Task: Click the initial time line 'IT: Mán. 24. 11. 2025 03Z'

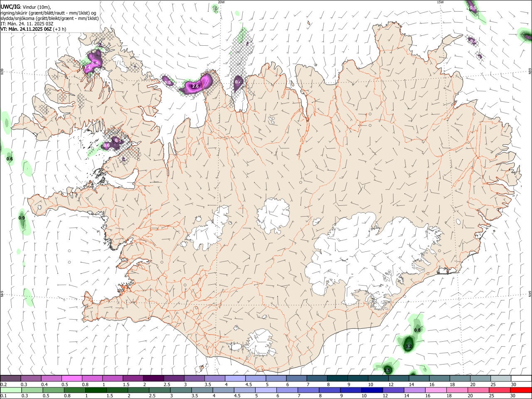Action: [27, 24]
